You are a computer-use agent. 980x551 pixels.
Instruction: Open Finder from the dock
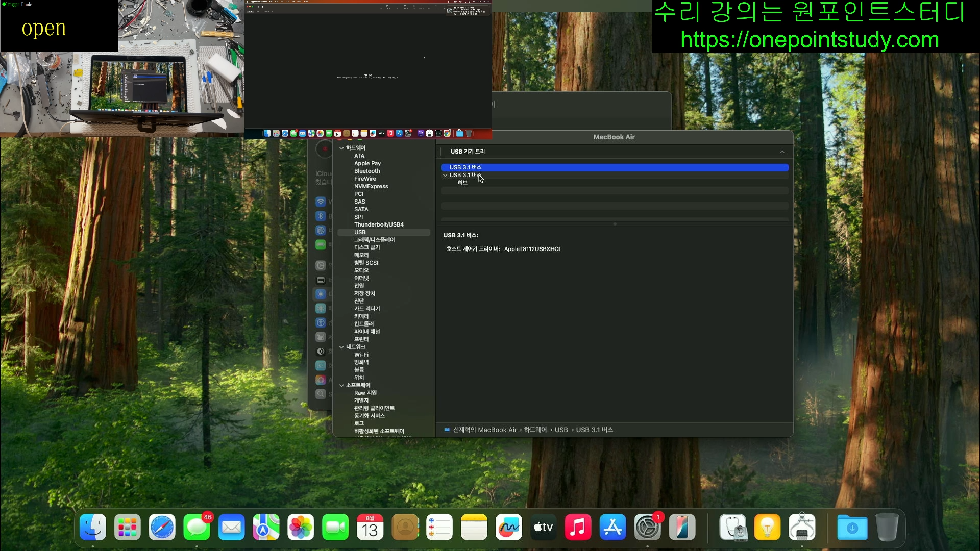(93, 528)
